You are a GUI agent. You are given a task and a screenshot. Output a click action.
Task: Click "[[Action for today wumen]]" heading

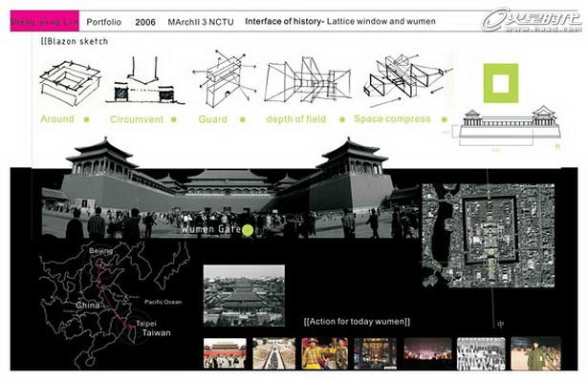pyautogui.click(x=357, y=322)
